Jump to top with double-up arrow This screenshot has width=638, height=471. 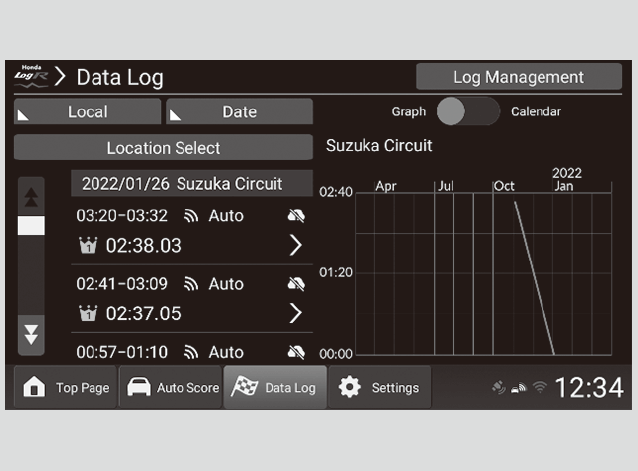[x=32, y=197]
